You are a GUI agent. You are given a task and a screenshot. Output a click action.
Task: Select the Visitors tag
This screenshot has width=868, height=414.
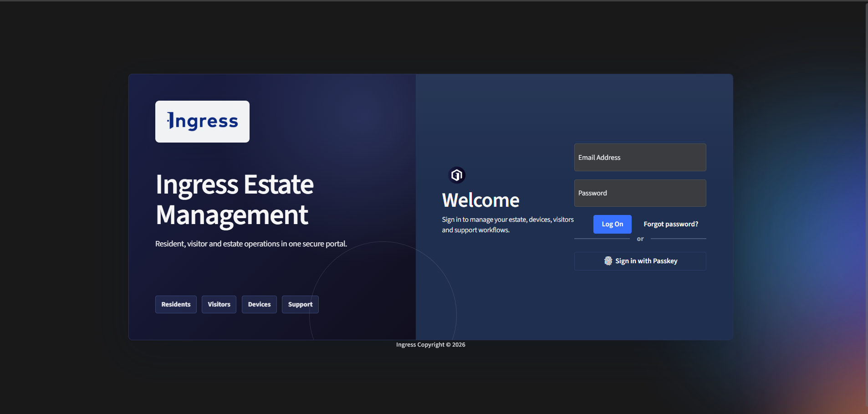(x=219, y=304)
